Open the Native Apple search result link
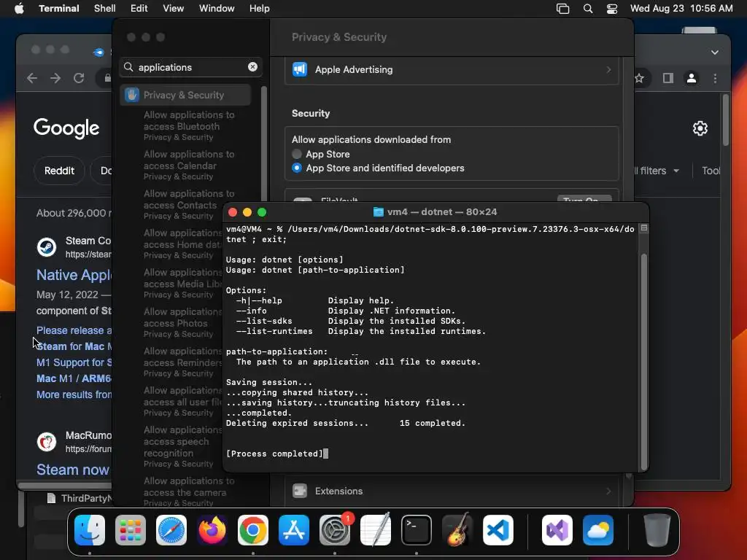Image resolution: width=747 pixels, height=560 pixels. click(74, 275)
